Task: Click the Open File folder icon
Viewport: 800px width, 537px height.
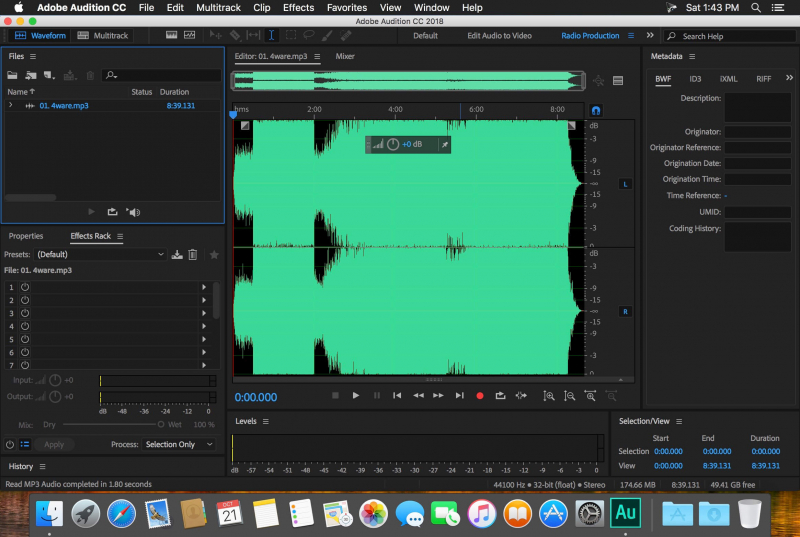Action: (x=14, y=75)
